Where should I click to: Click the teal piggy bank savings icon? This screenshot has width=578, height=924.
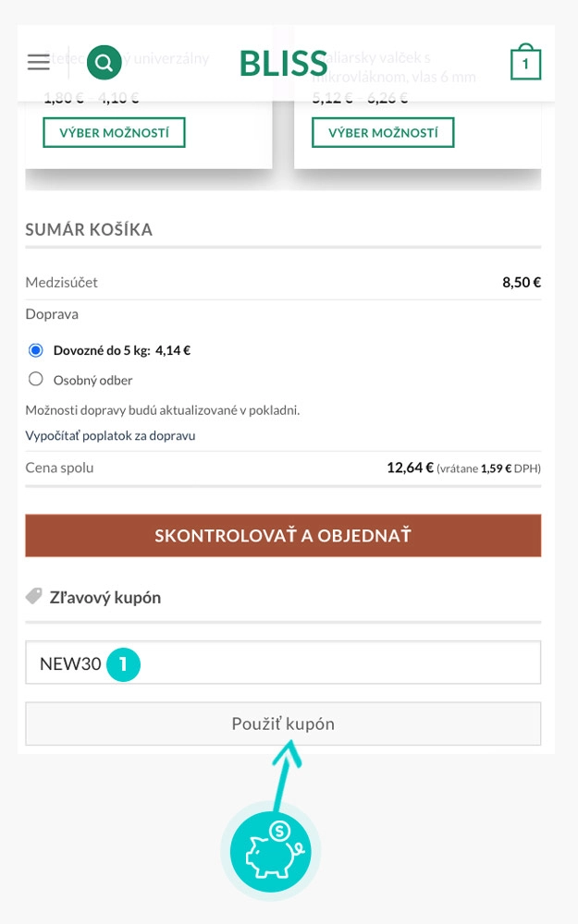(271, 850)
